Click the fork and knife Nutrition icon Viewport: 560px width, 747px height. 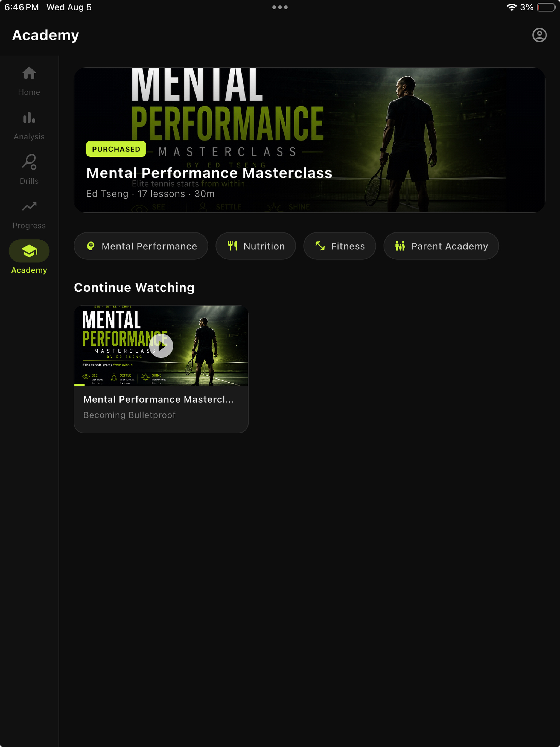click(232, 246)
